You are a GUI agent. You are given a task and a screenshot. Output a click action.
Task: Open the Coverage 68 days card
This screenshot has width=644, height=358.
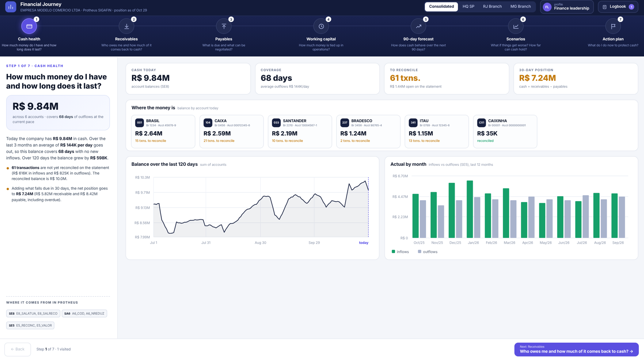tap(317, 79)
